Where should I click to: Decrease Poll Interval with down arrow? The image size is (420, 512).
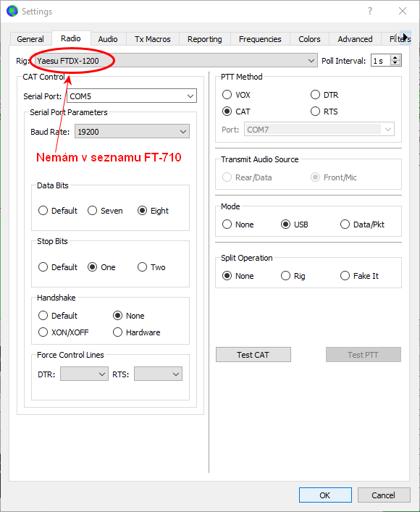coord(395,63)
